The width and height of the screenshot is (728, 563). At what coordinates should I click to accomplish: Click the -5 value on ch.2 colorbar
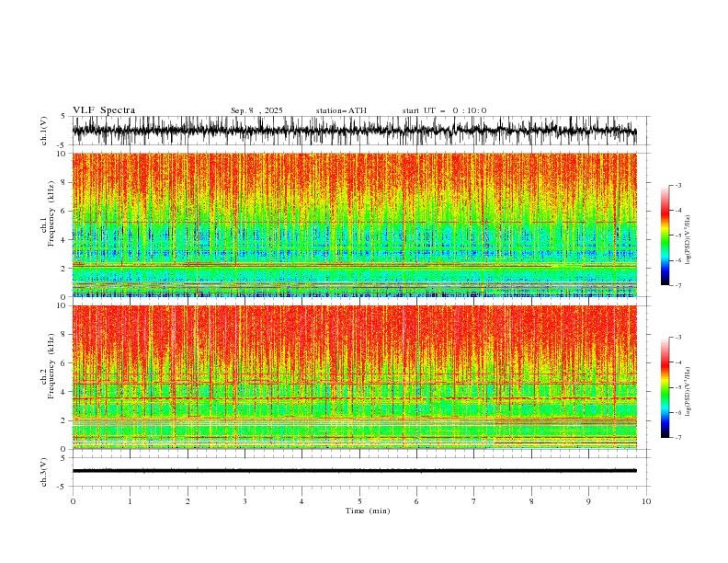pyautogui.click(x=678, y=387)
